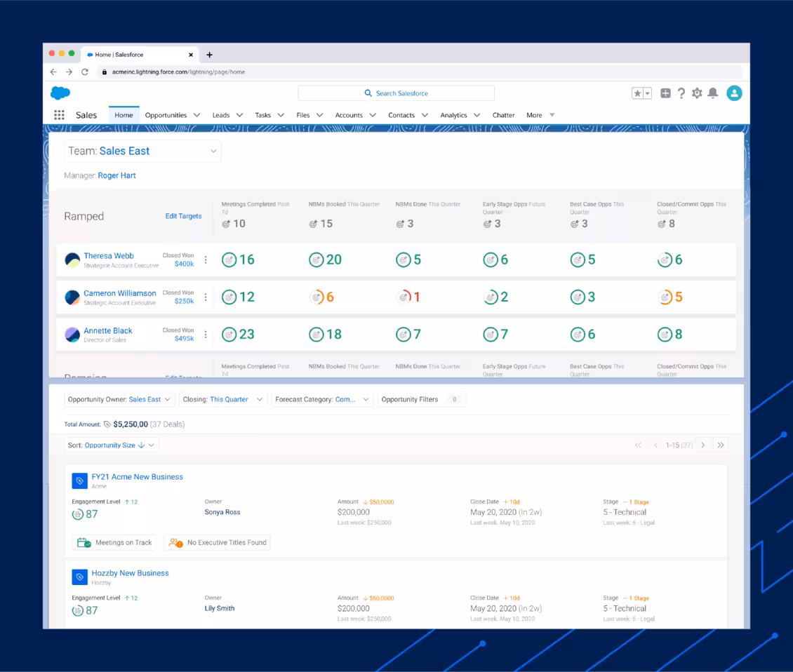Click Annette Black's 23 meetings indicator

click(238, 335)
